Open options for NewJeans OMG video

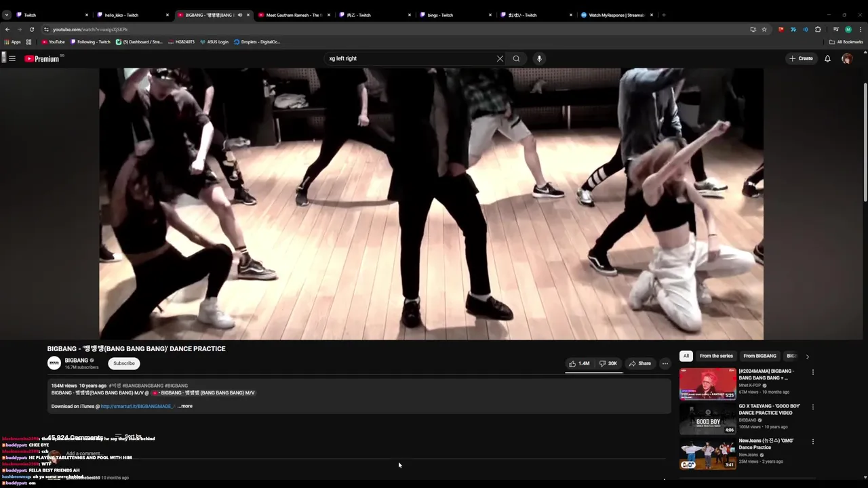pyautogui.click(x=812, y=441)
